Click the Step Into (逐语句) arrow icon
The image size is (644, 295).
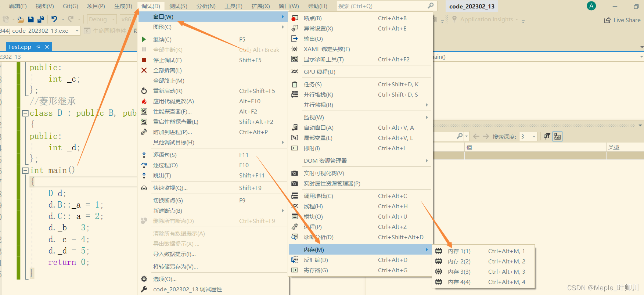(x=144, y=155)
